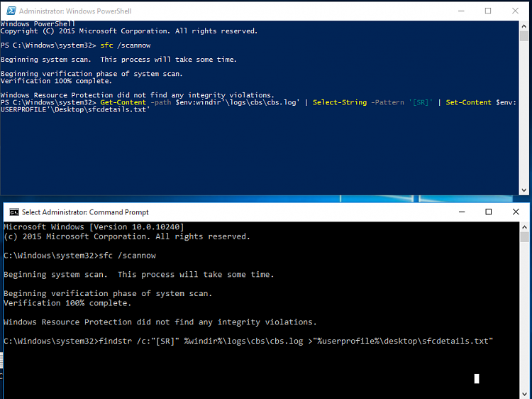Click Command Prompt scrollbar up arrow
This screenshot has height=399, width=532.
524,227
